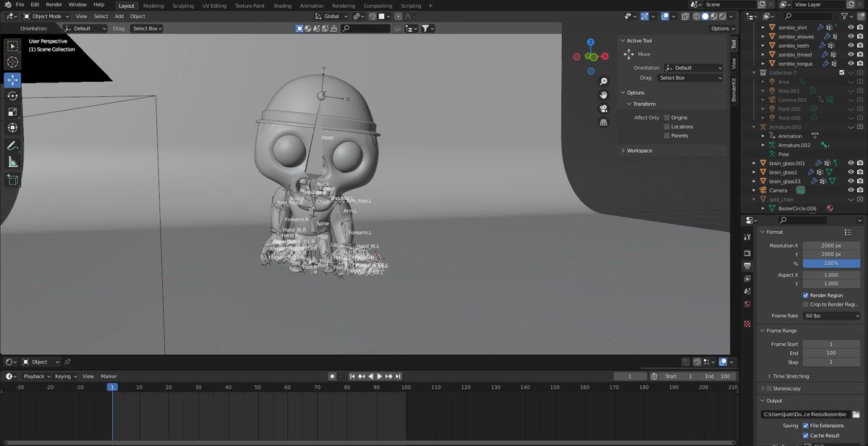
Task: Choose the Rotate tool in left toolbar
Action: (x=13, y=96)
